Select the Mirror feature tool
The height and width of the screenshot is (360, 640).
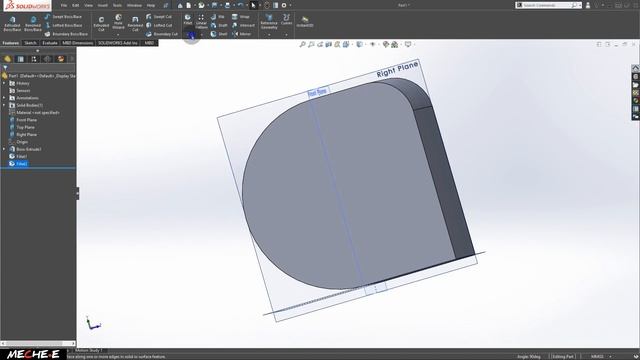coord(242,34)
